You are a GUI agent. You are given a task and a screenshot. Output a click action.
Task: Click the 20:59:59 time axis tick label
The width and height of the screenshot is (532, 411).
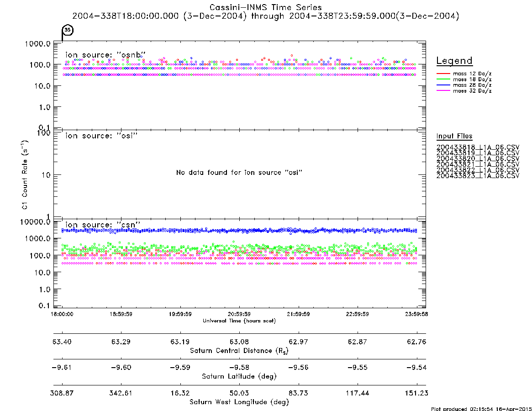click(x=239, y=314)
